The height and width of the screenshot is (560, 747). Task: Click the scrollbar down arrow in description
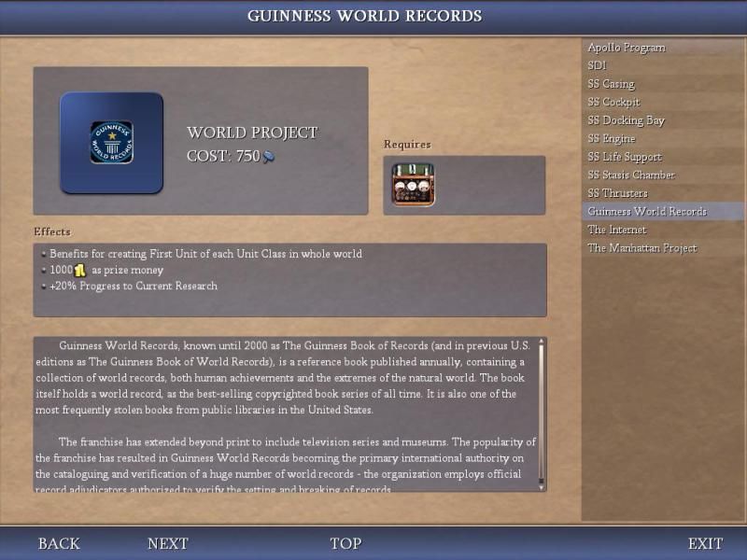(542, 487)
